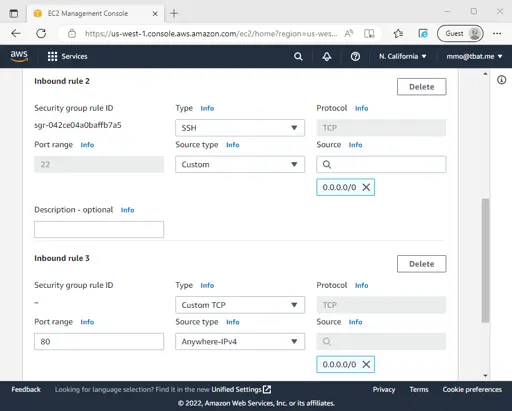Viewport: 512px width, 411px height.
Task: Open the help question mark icon
Action: (355, 56)
